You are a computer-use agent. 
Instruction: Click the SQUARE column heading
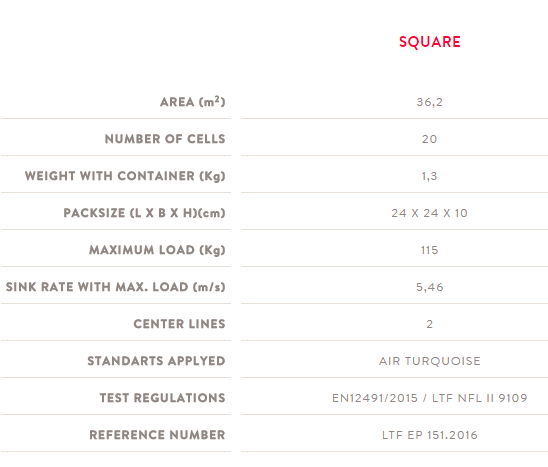430,42
